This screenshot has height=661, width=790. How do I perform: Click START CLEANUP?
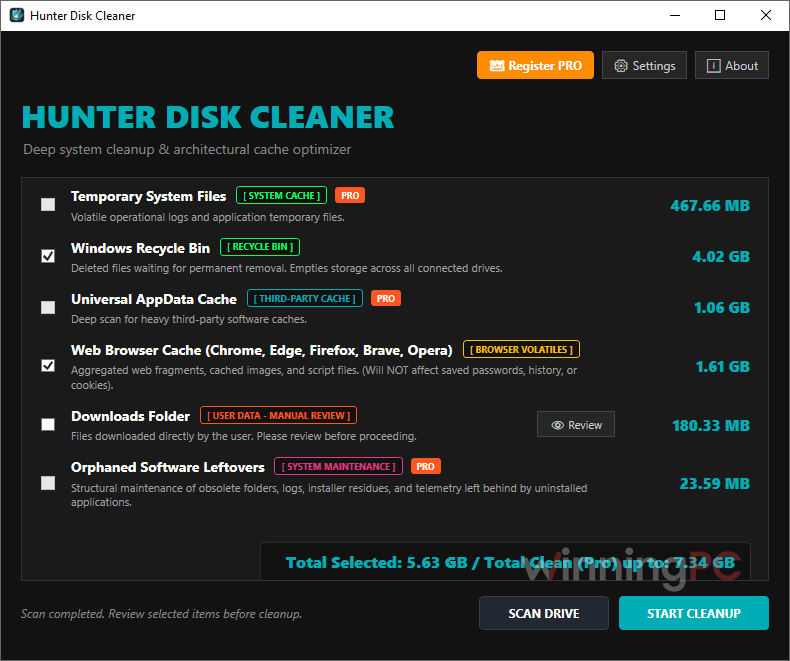[693, 613]
